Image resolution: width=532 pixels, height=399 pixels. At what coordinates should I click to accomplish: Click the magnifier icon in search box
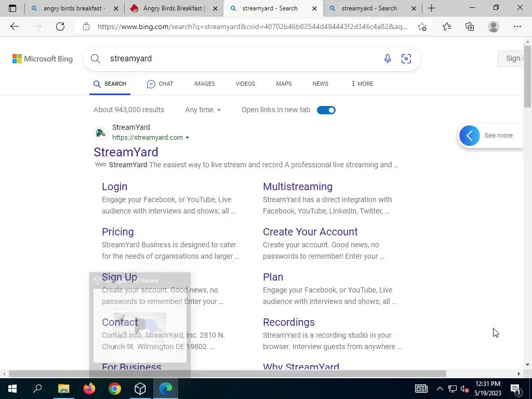click(96, 59)
